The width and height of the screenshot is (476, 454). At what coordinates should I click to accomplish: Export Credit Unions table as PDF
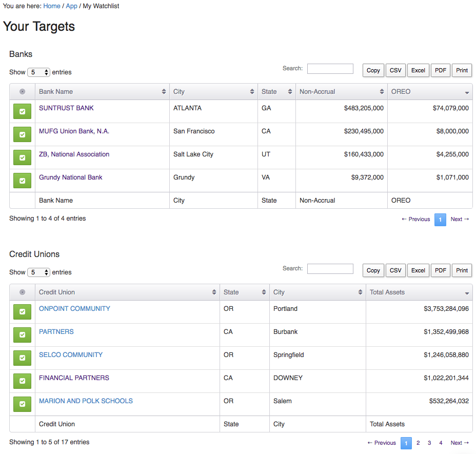click(441, 270)
